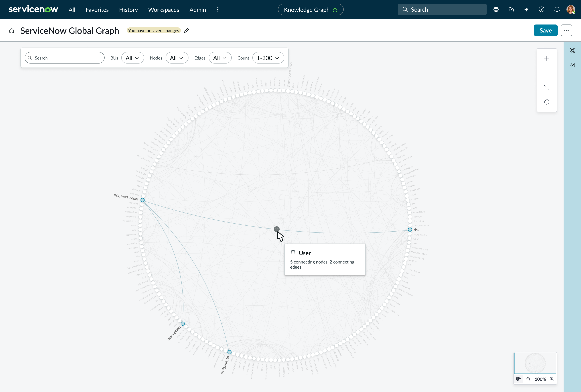Open the more actions ellipsis button
Viewport: 581px width, 392px height.
click(566, 30)
